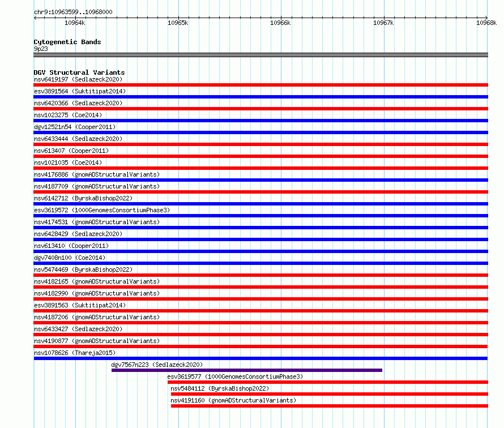Image resolution: width=504 pixels, height=428 pixels.
Task: Click the blue nsv1078626 variant bar
Action: click(x=260, y=358)
